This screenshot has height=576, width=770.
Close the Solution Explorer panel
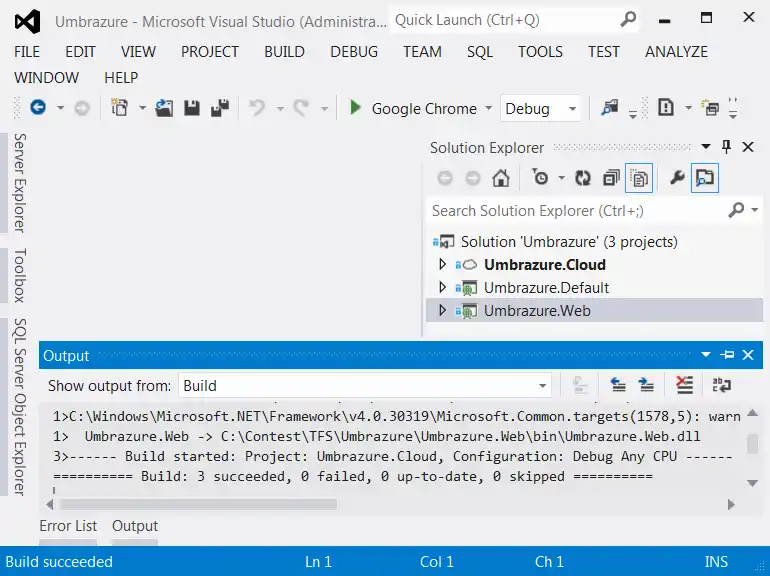point(748,146)
